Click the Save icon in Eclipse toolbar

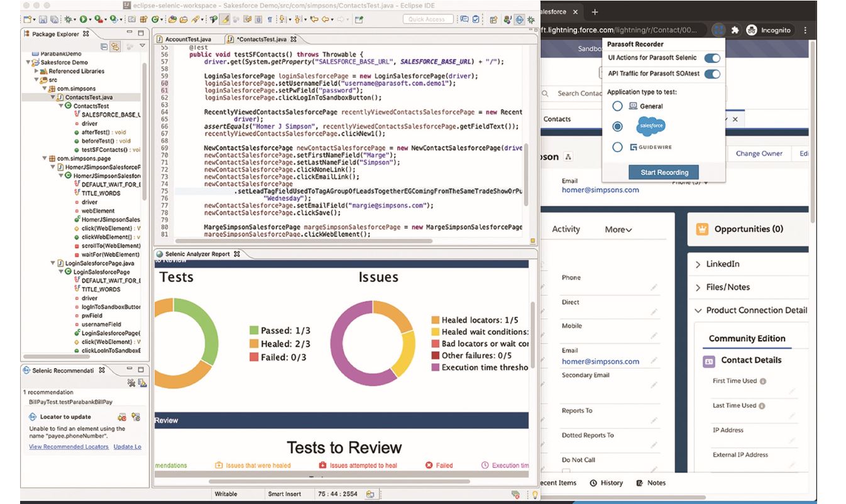click(43, 19)
